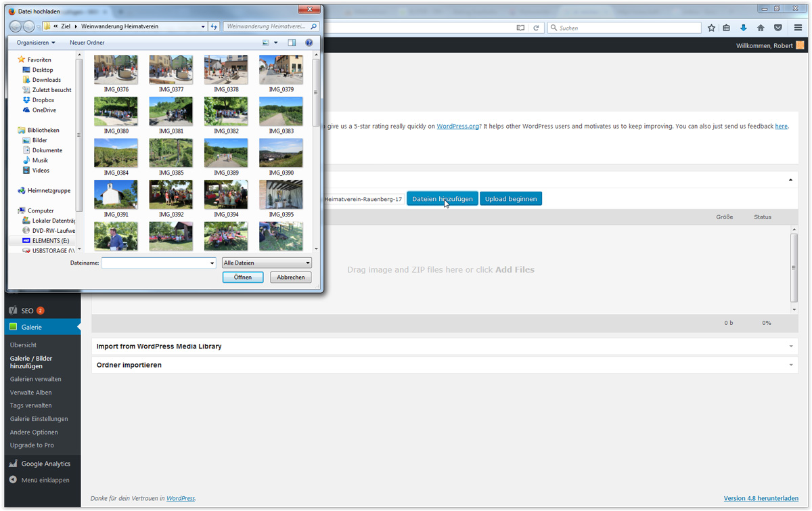Click the user avatar next to Willkommen, Robert

point(800,45)
